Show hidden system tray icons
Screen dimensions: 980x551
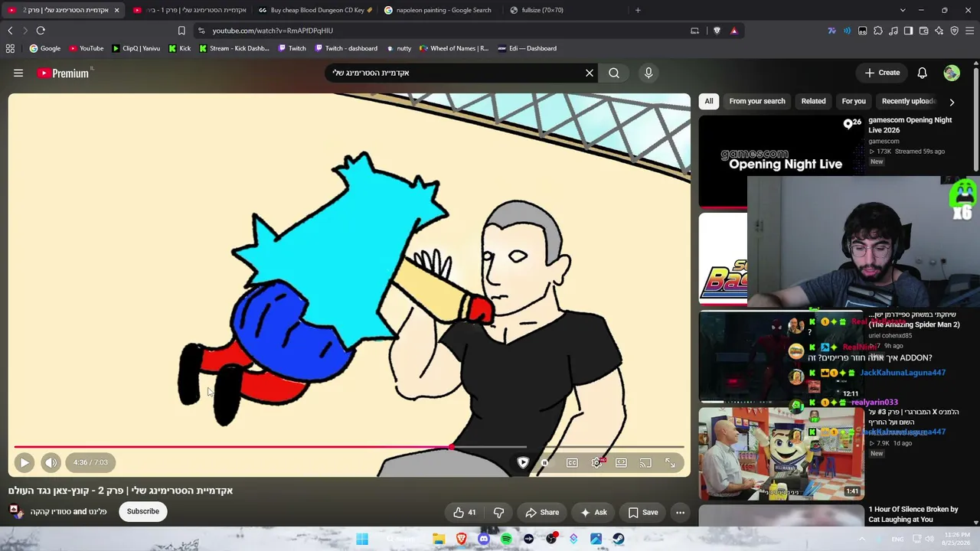[862, 539]
